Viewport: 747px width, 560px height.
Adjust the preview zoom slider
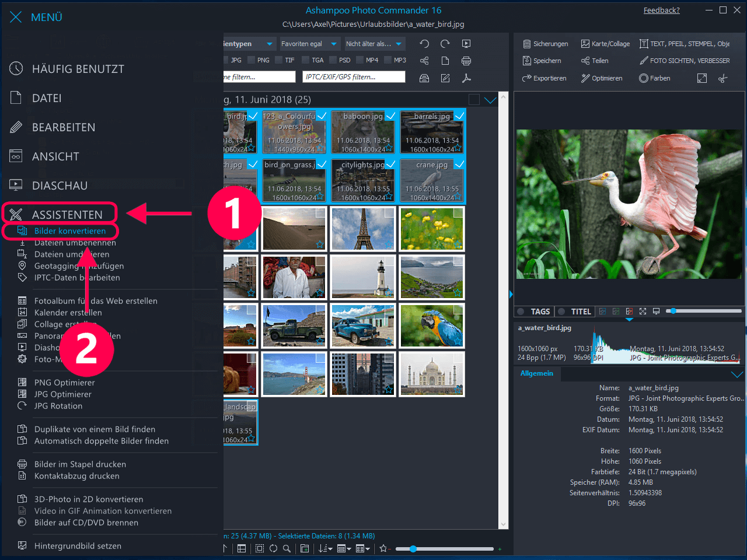705,311
